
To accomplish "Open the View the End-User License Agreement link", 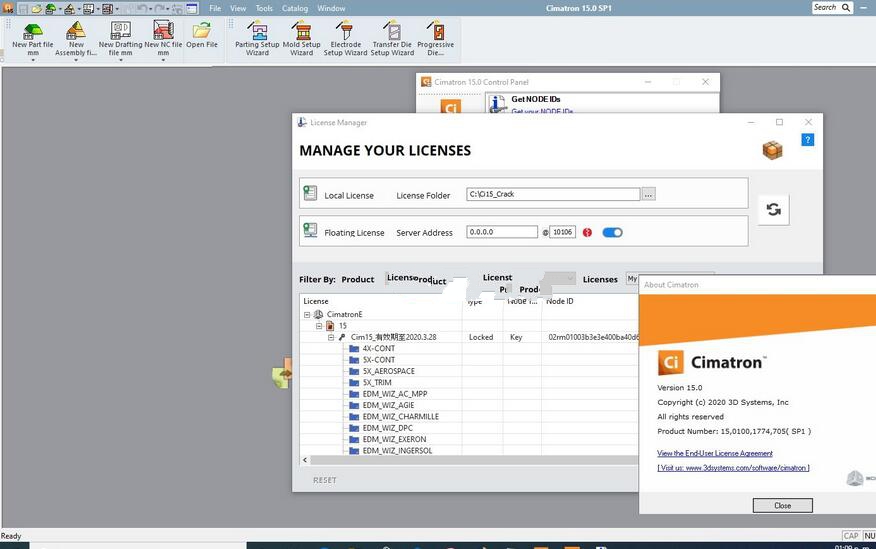I will pos(715,453).
